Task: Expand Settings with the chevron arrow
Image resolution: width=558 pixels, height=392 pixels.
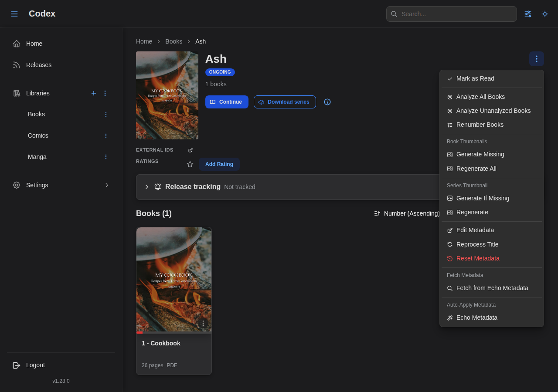Action: pos(107,185)
